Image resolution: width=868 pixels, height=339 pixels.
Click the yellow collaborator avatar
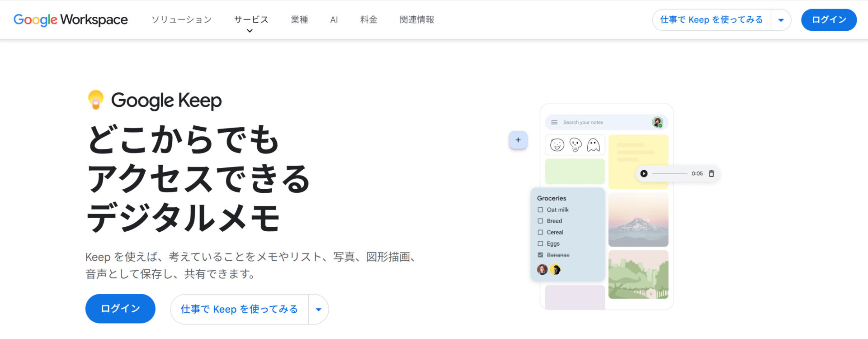pos(555,270)
